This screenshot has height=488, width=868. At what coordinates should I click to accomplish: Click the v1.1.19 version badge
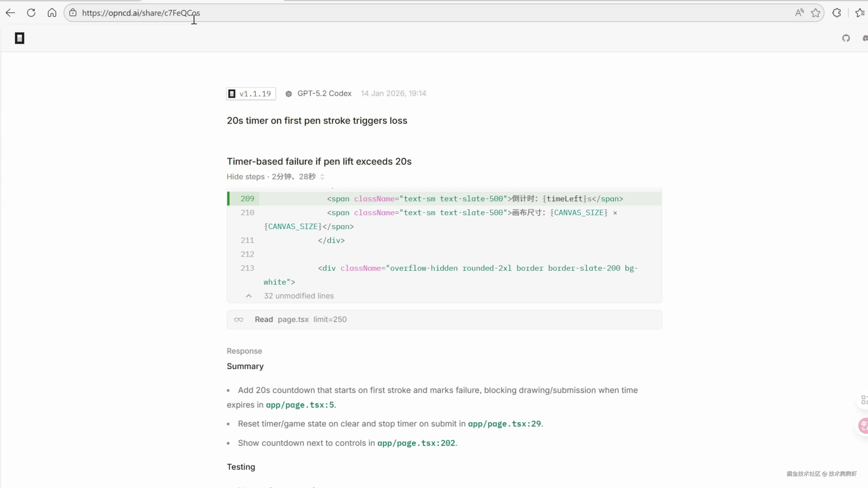(x=251, y=94)
